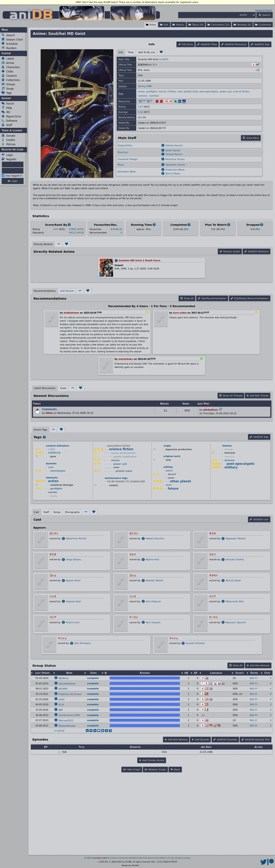Click external link icon beside stinkydiver
This screenshot has height=868, width=275.
[x=220, y=409]
